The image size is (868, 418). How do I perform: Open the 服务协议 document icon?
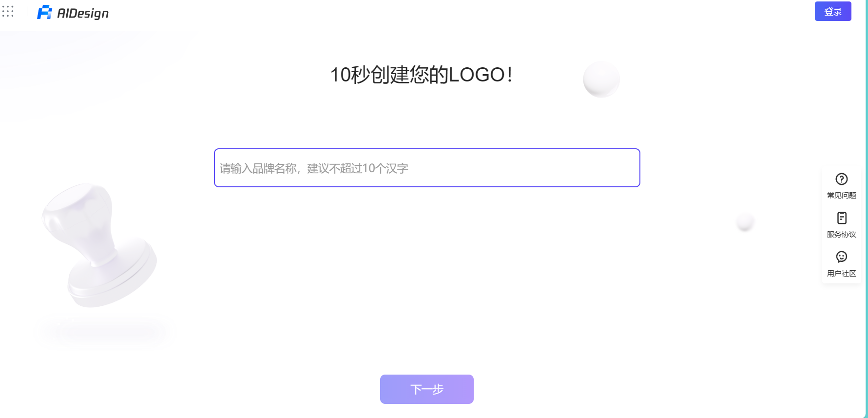click(x=842, y=218)
